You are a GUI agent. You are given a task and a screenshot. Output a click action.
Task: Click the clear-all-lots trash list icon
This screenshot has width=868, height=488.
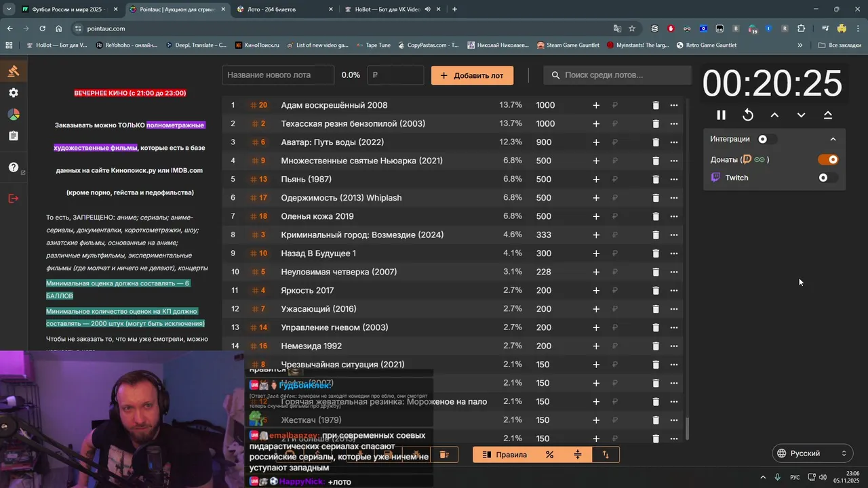click(444, 455)
